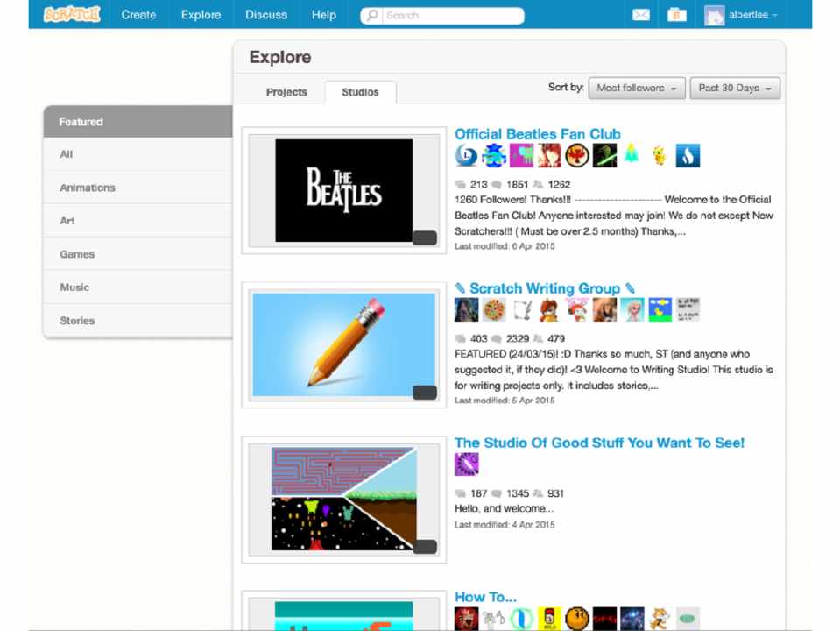Open the messages envelope icon
The height and width of the screenshot is (631, 840).
pos(641,15)
